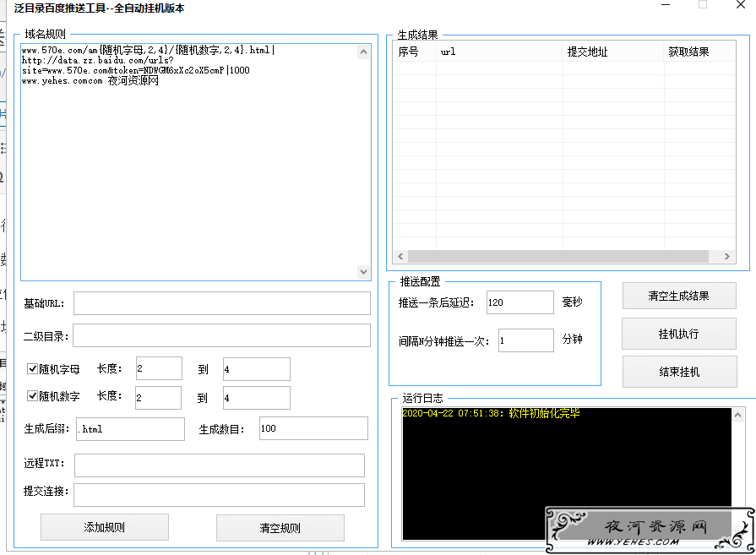The image size is (756, 555).
Task: Click the 随机数字 maximum length field
Action: [x=257, y=398]
